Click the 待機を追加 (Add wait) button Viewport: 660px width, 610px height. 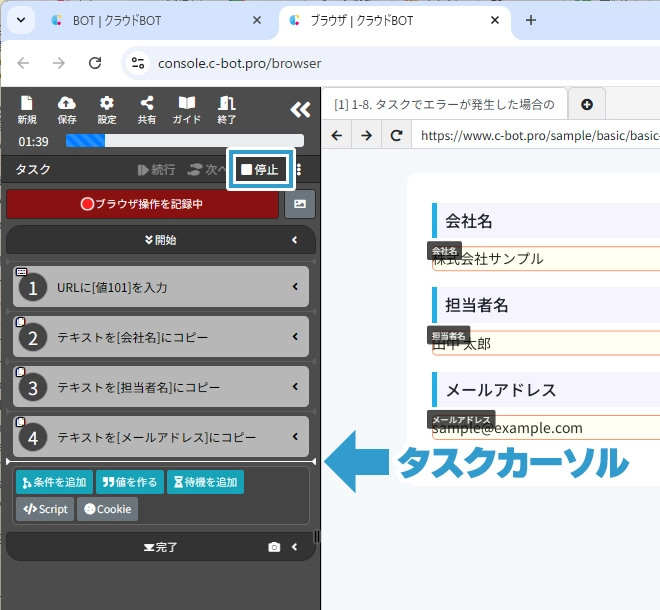click(x=205, y=482)
